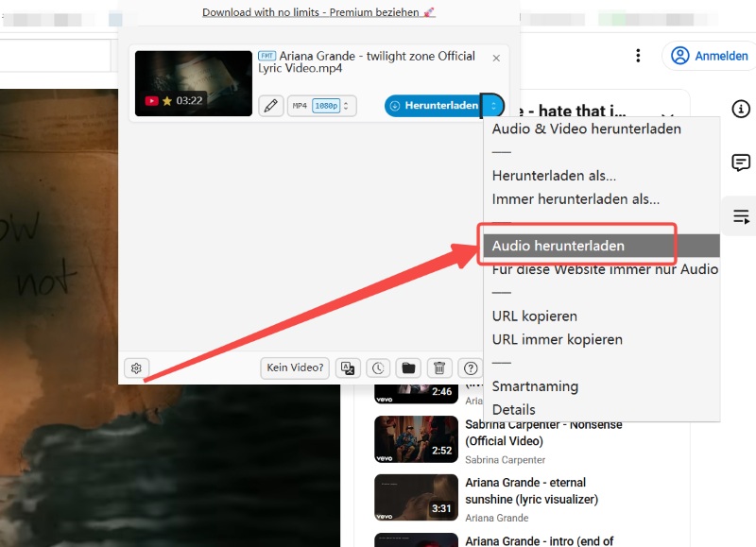Open Ariana Grande eternal sunshine thumbnail
Viewport: 756px width, 547px height.
(416, 497)
